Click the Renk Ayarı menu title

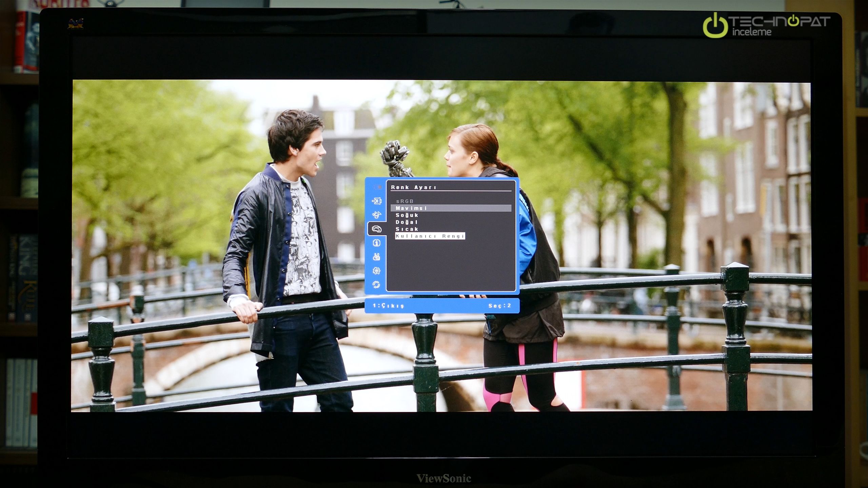click(x=413, y=187)
